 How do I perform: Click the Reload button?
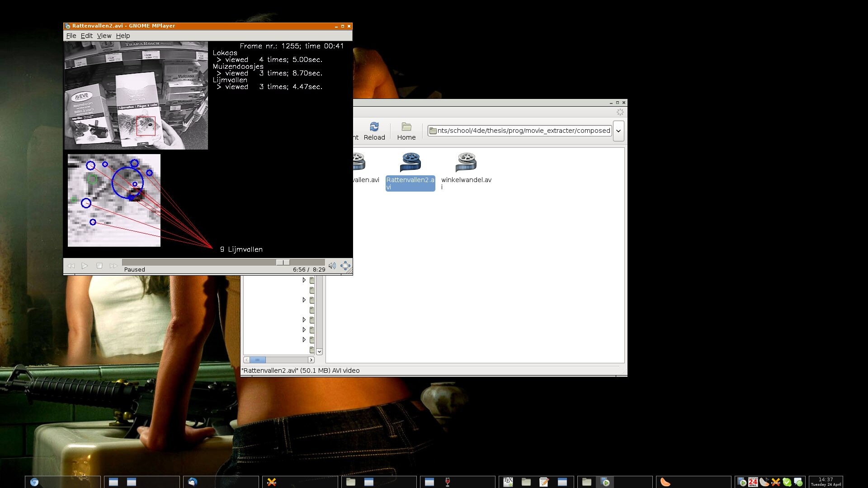tap(374, 131)
